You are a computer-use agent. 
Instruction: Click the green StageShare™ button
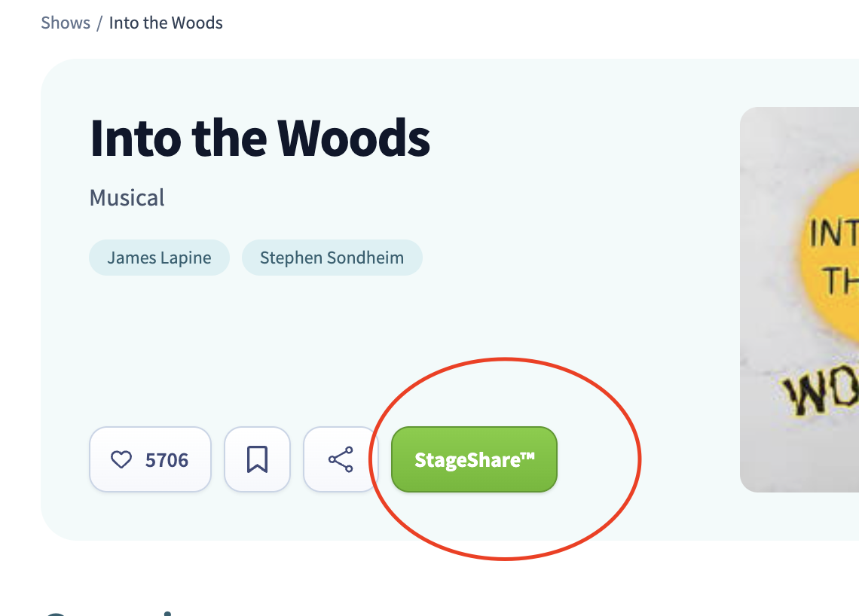474,459
